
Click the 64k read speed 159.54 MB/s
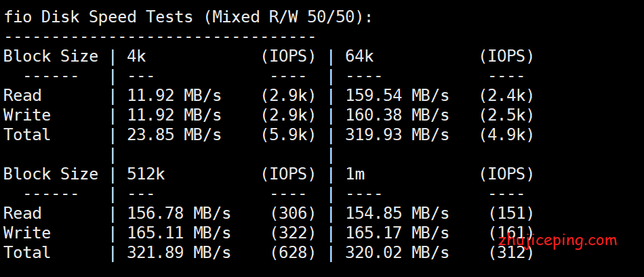397,95
